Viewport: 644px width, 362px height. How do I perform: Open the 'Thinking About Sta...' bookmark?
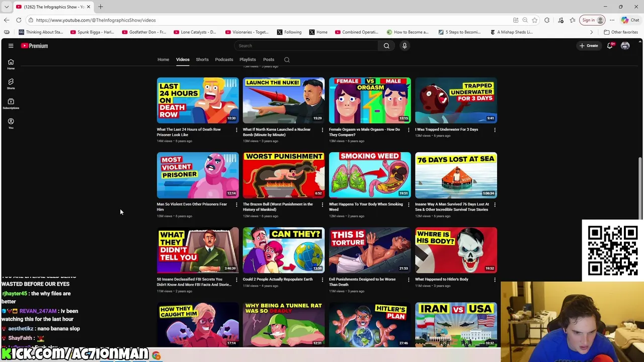click(x=41, y=32)
